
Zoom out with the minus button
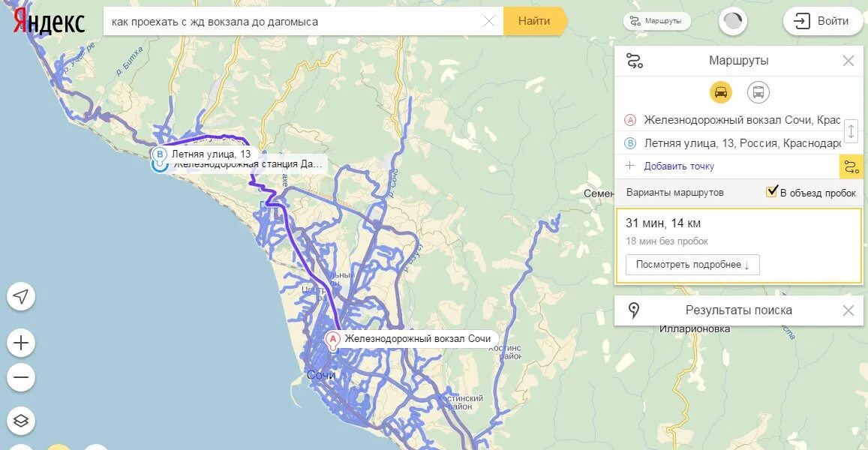click(21, 377)
